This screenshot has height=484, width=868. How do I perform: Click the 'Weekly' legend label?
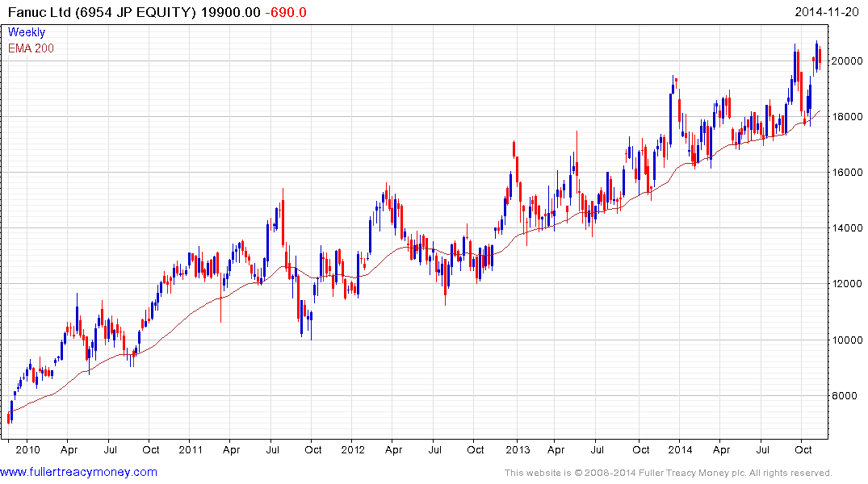point(27,32)
